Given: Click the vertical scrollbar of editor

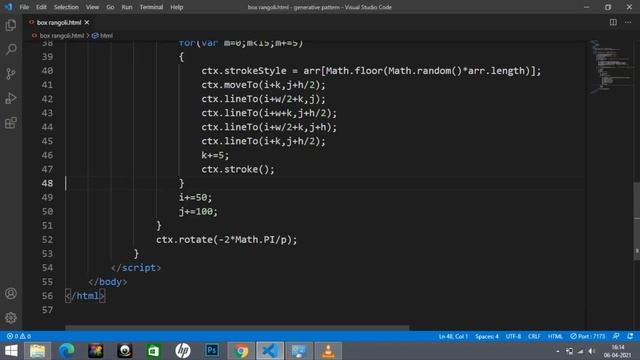Looking at the screenshot, I should pyautogui.click(x=636, y=220).
